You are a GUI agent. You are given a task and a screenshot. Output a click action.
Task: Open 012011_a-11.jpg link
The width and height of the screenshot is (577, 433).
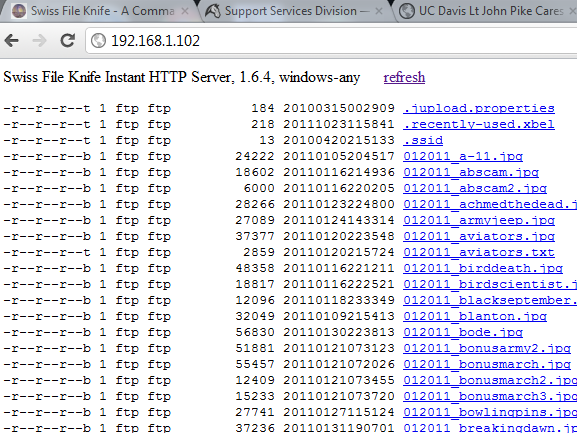[x=463, y=156]
